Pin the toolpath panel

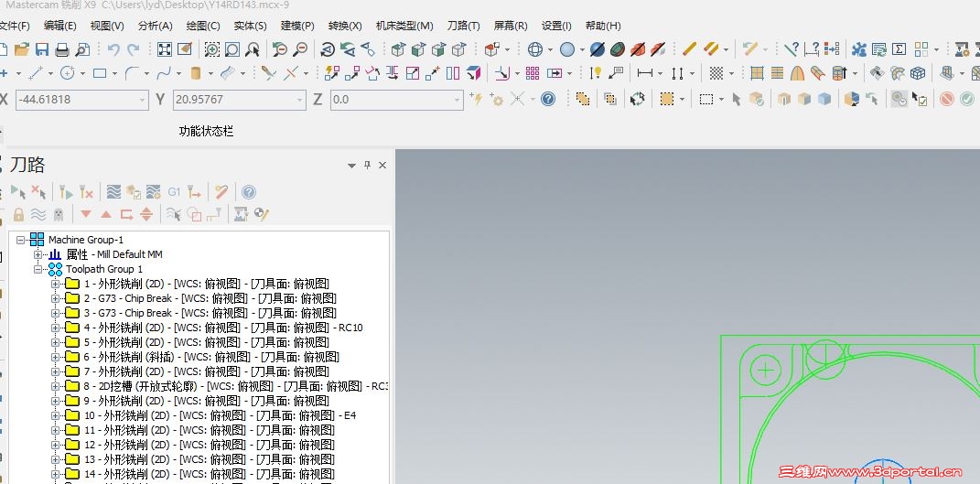[x=368, y=165]
